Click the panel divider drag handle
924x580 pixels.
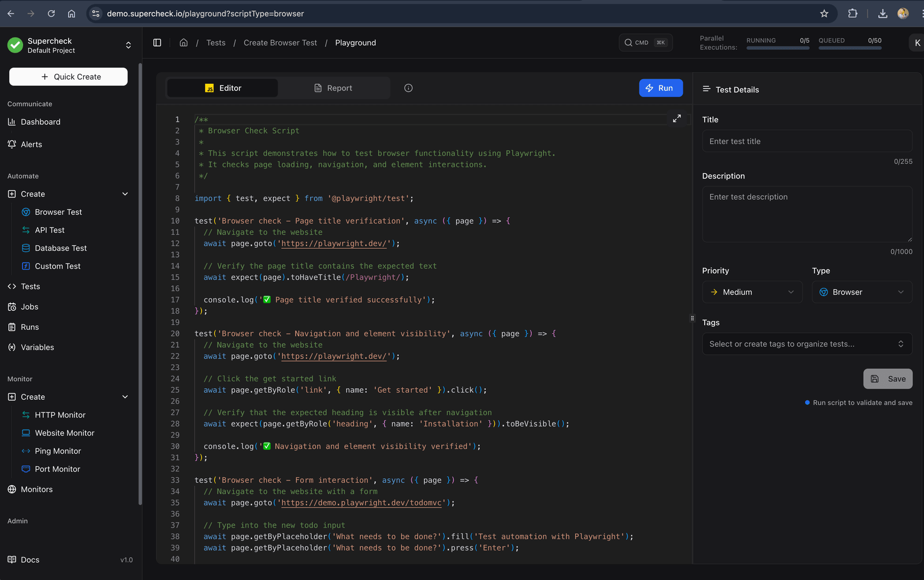pos(692,318)
